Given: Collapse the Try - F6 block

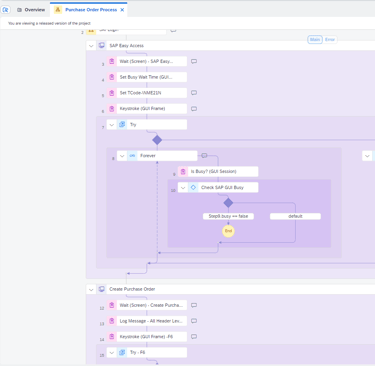Looking at the screenshot, I should 112,352.
